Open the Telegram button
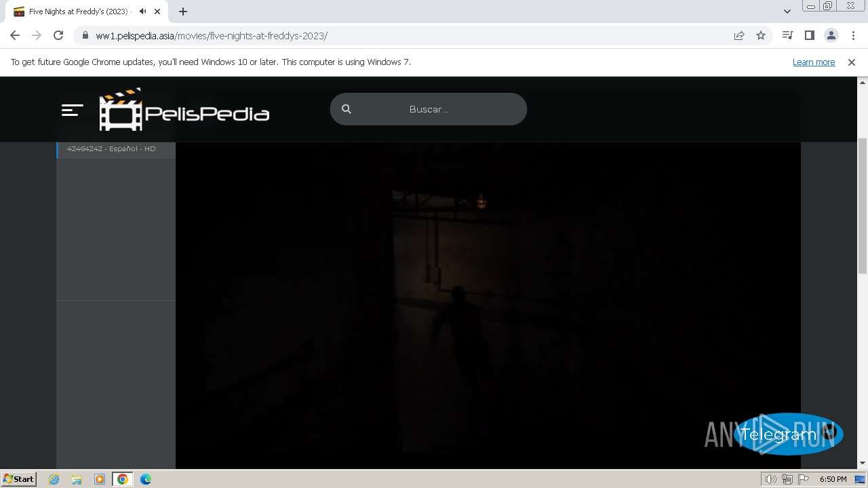The width and height of the screenshot is (868, 488). pos(788,434)
